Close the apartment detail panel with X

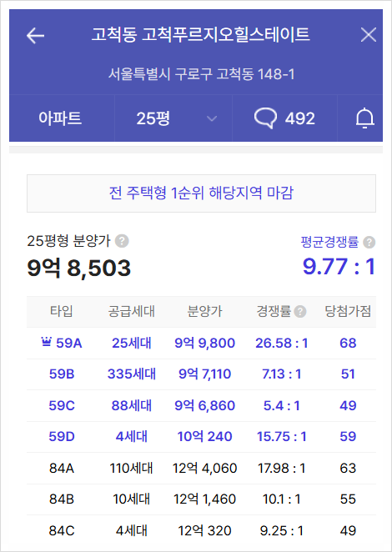click(369, 35)
